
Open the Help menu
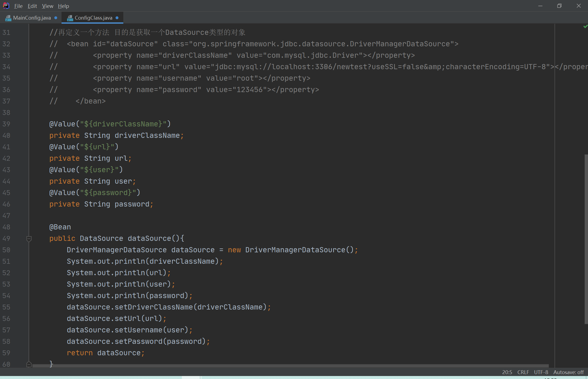(x=63, y=6)
